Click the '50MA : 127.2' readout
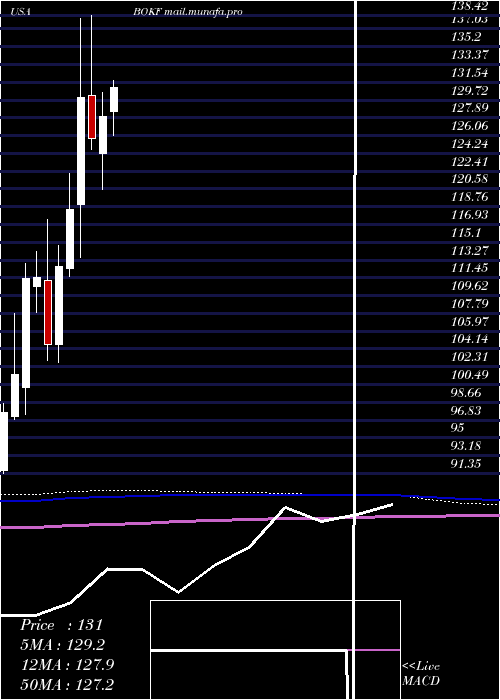Viewport: 500px width, 700px height. (67, 685)
